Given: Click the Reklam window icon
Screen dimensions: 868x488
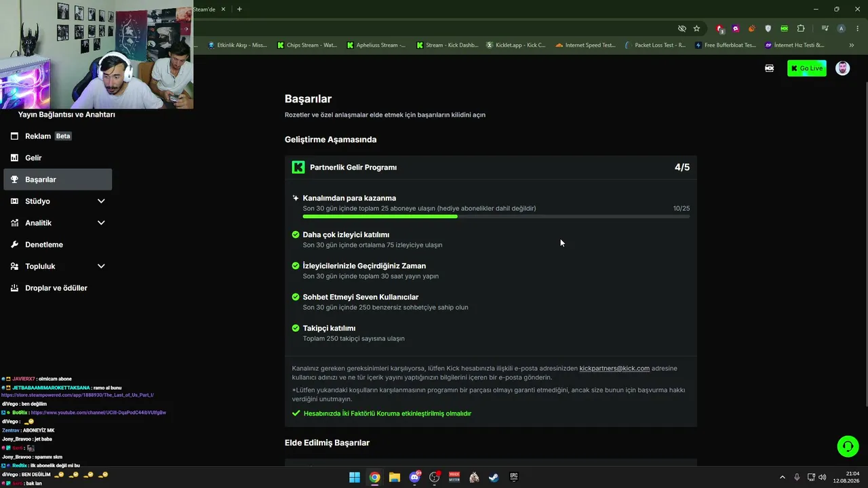Looking at the screenshot, I should pos(14,136).
